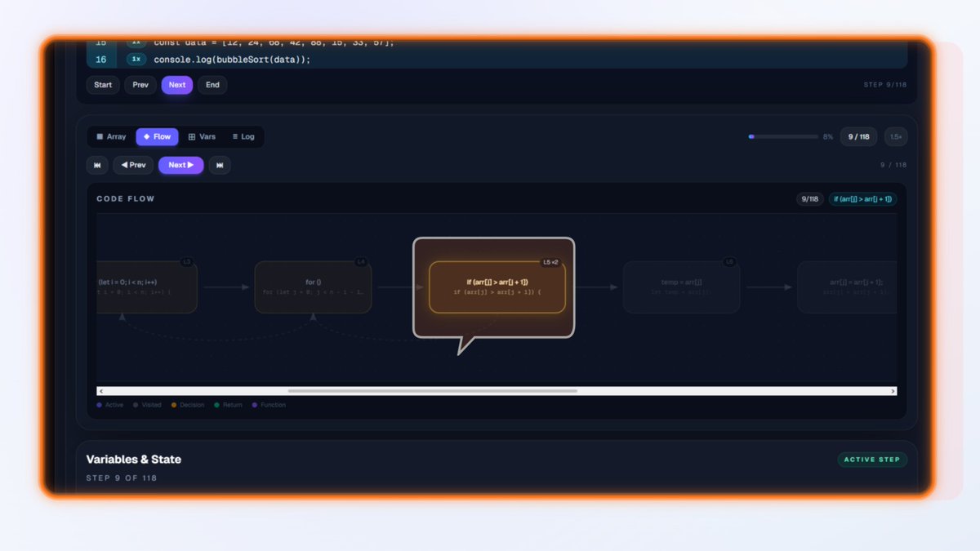Open the Vars tab
980x551 pixels.
pos(202,137)
